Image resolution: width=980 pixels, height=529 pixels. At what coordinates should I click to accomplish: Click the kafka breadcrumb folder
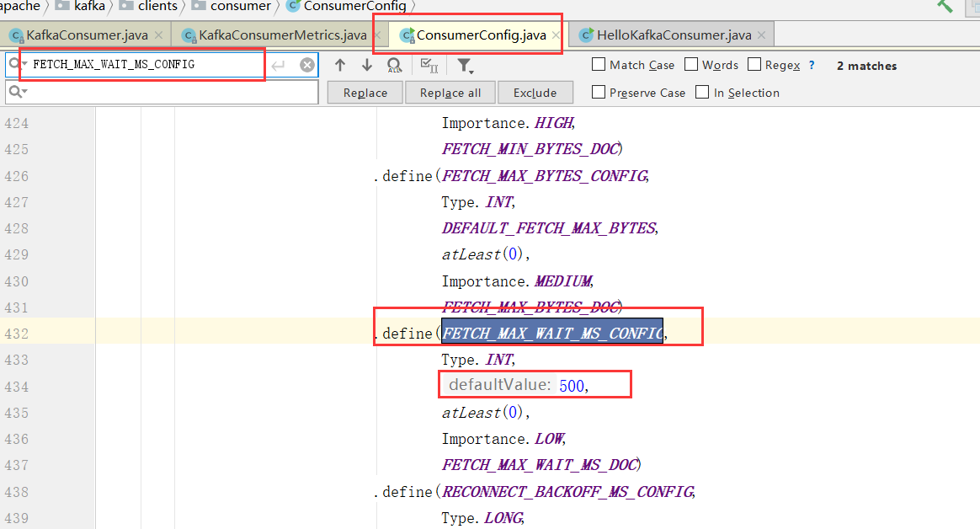pos(82,6)
